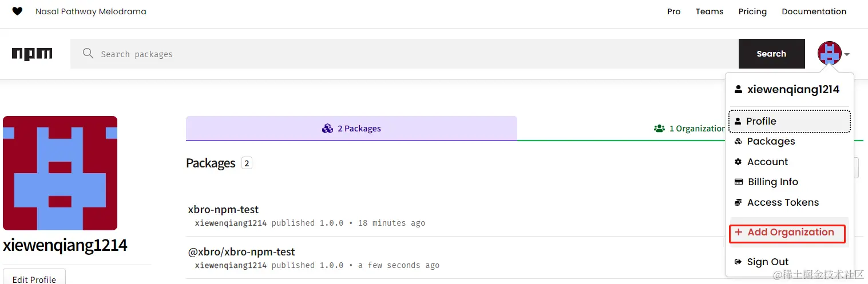Open the xbro-npm-test package link
This screenshot has height=284, width=868.
coord(223,210)
